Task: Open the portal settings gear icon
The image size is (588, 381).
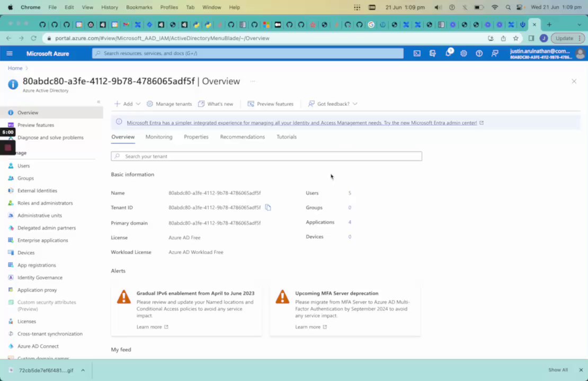Action: (464, 53)
